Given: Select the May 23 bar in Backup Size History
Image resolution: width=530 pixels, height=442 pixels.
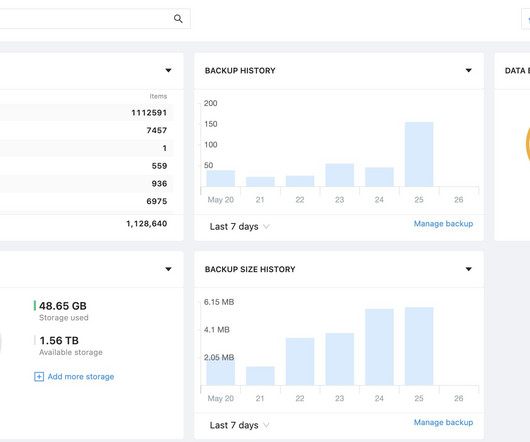Looking at the screenshot, I should tap(340, 359).
